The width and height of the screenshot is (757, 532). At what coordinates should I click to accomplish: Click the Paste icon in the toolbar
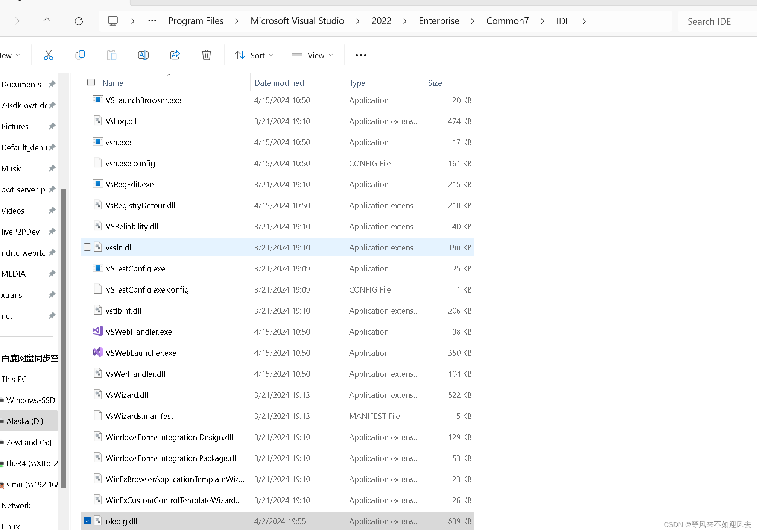(x=112, y=55)
